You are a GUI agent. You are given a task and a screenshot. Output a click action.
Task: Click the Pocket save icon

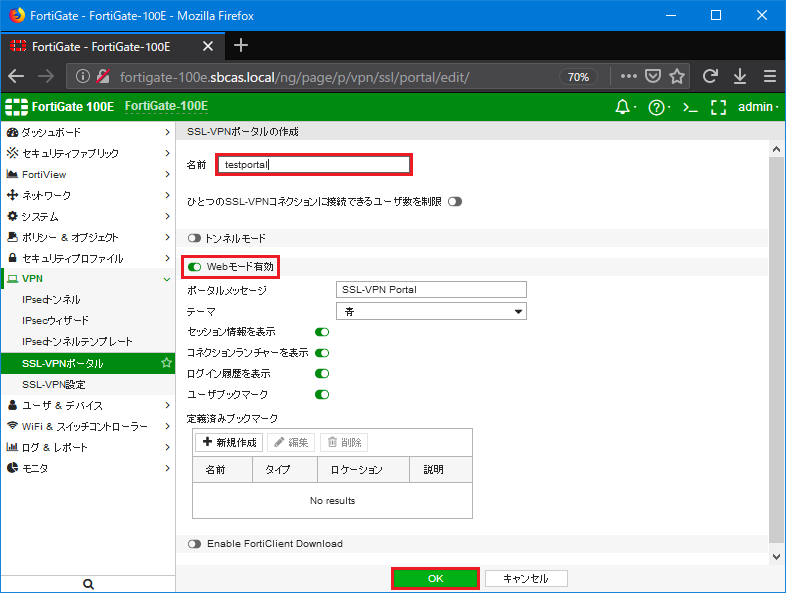pyautogui.click(x=653, y=76)
